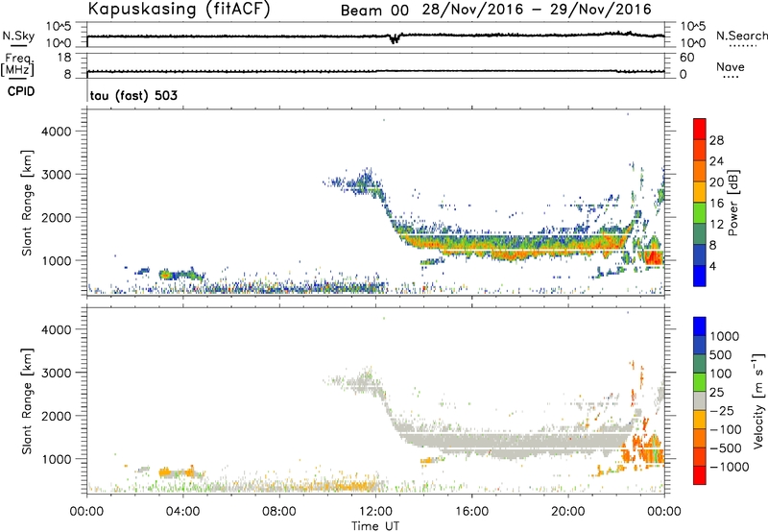Click the '16' label on Power color bar
This screenshot has width=768, height=532.
click(716, 204)
